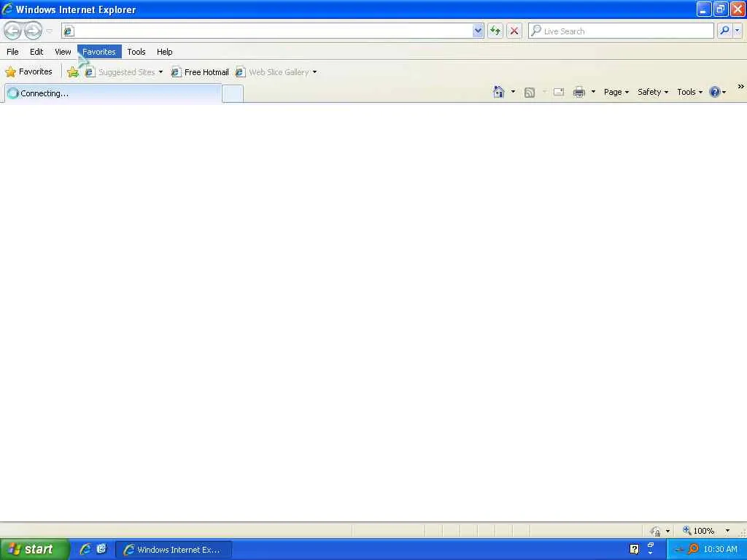Expand the Print options dropdown arrow
Viewport: 747px width, 560px height.
point(593,91)
